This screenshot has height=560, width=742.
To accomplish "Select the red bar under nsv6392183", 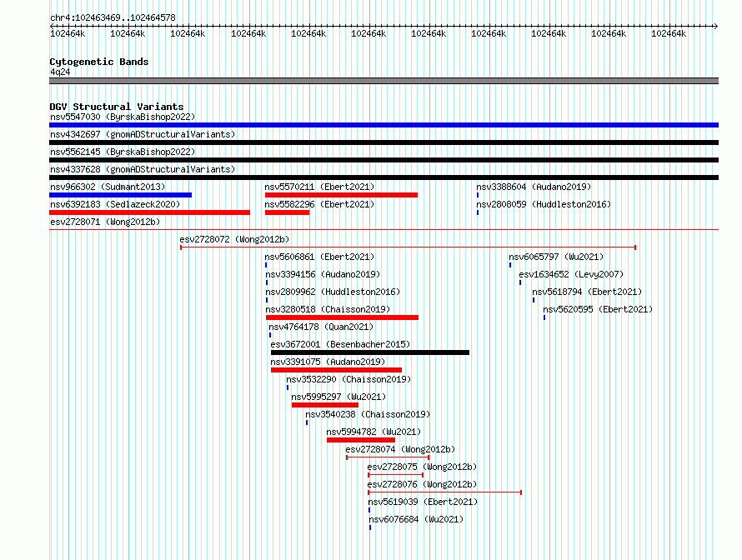I will click(149, 212).
